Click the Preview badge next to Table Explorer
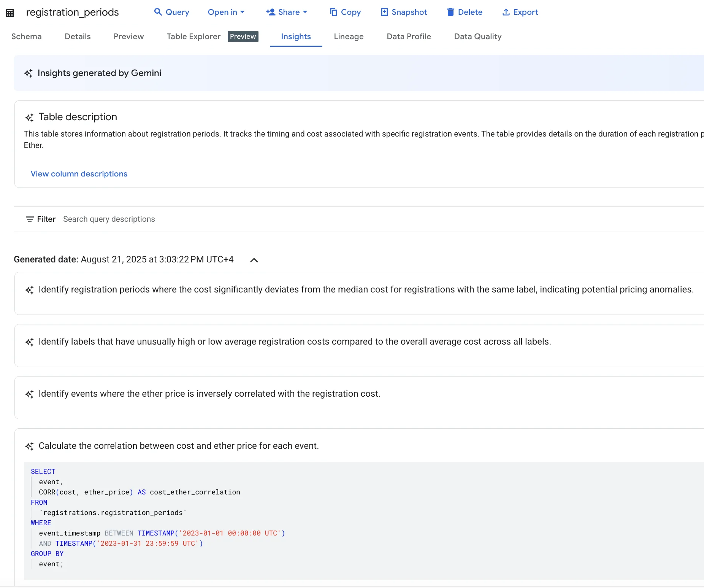This screenshot has width=704, height=588. click(243, 36)
